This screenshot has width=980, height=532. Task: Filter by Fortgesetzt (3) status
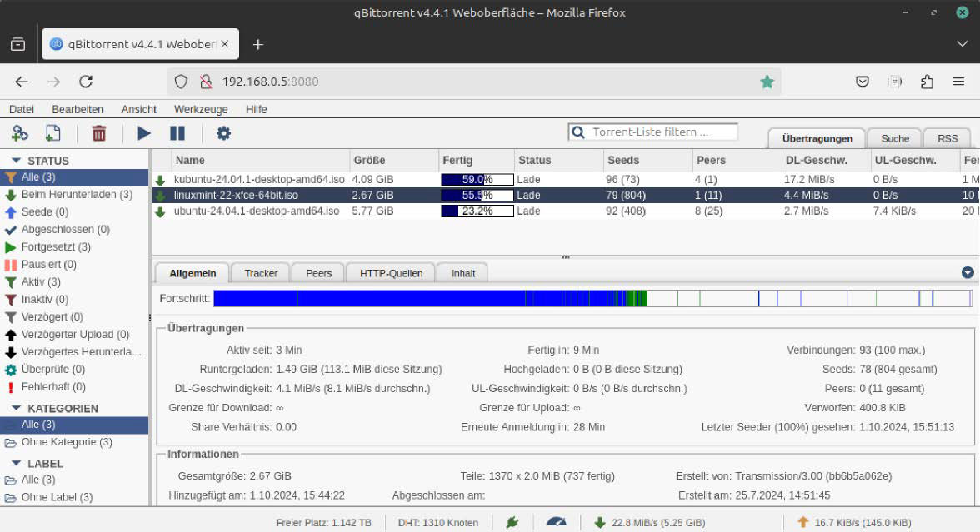73,247
